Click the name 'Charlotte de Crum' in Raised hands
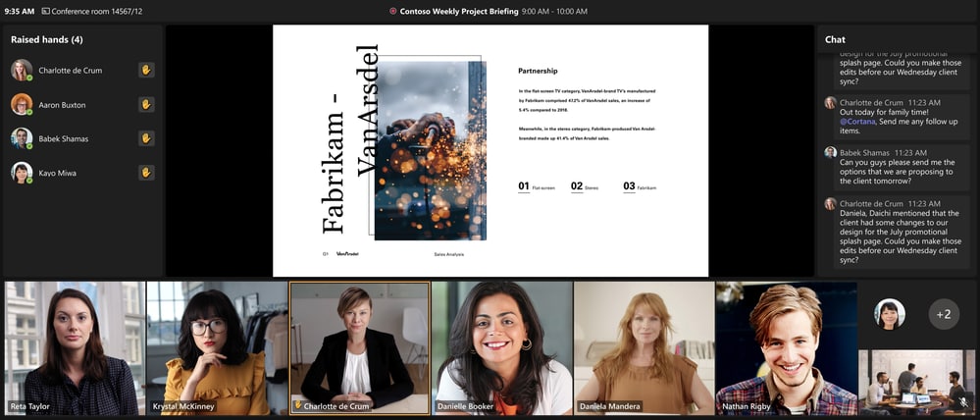 pyautogui.click(x=70, y=70)
